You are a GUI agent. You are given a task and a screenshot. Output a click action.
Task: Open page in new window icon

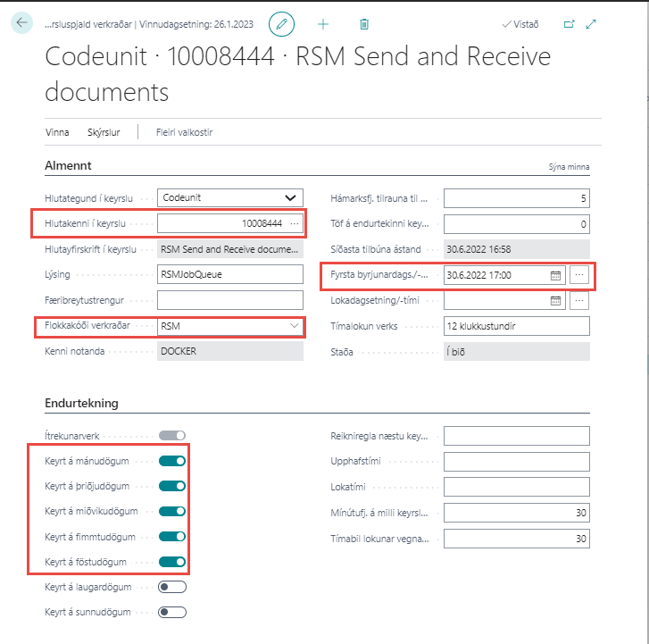pyautogui.click(x=569, y=24)
